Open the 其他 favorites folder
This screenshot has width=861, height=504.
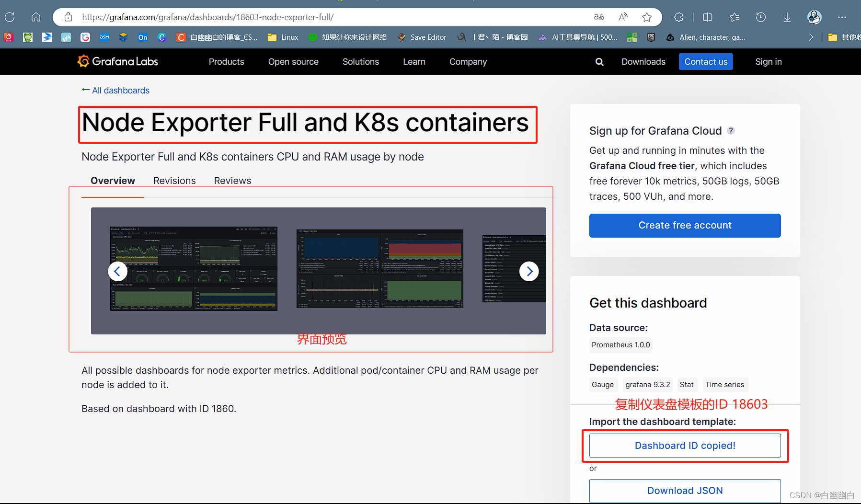(844, 37)
